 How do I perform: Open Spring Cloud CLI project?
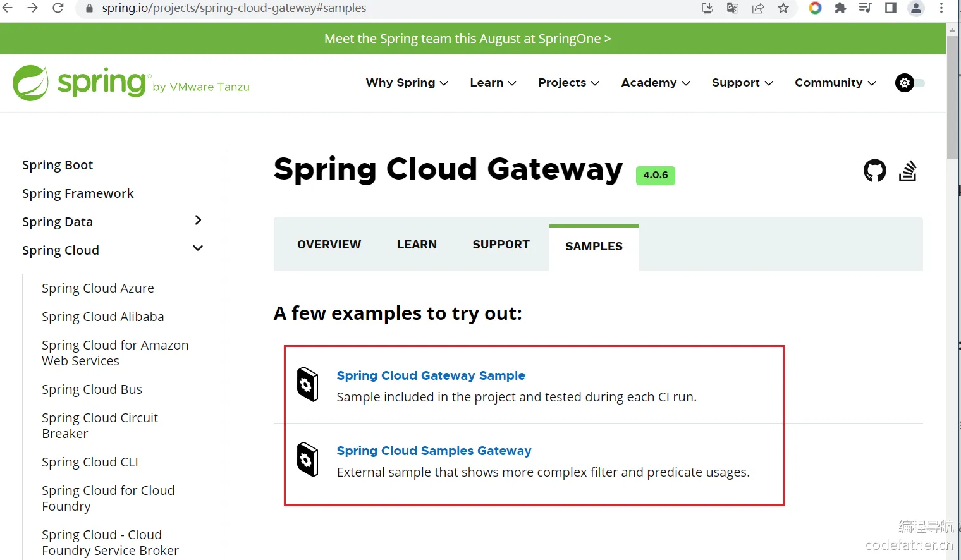pos(90,462)
